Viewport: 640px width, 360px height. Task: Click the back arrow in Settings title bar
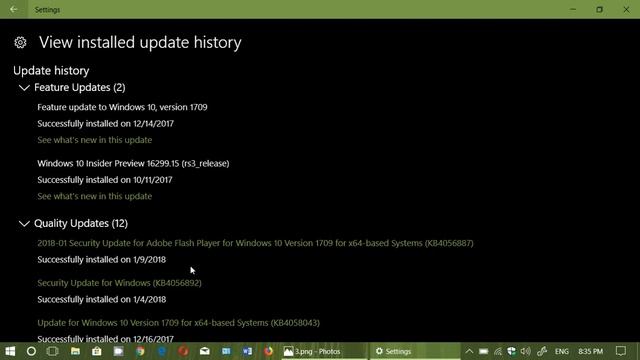point(13,9)
